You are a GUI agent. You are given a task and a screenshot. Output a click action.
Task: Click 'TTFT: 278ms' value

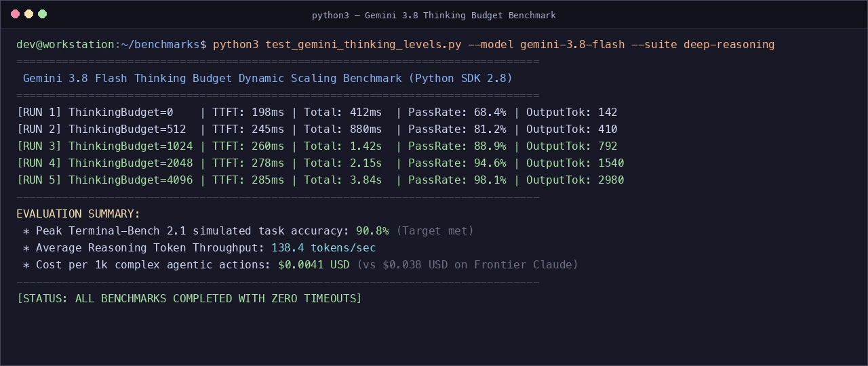click(x=248, y=163)
